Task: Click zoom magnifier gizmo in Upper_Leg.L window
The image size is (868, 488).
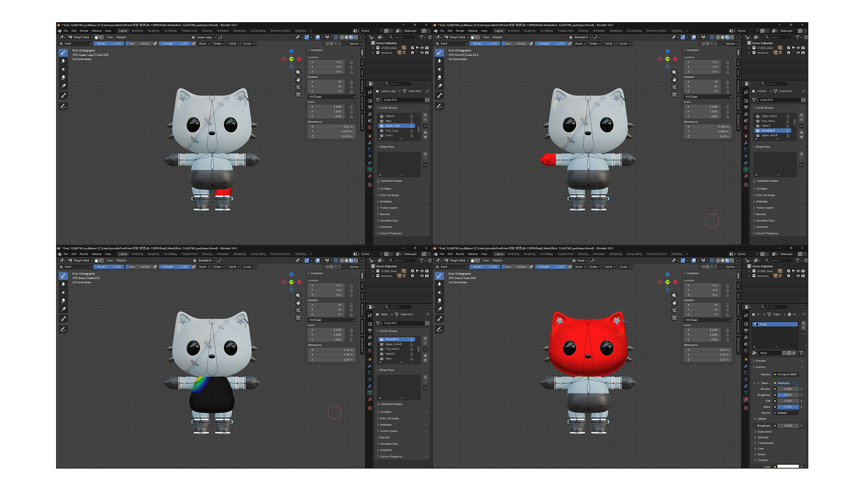Action: (298, 72)
